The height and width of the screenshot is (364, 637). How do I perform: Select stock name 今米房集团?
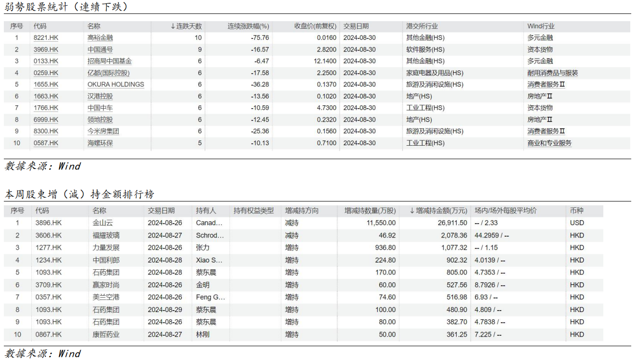(x=103, y=131)
